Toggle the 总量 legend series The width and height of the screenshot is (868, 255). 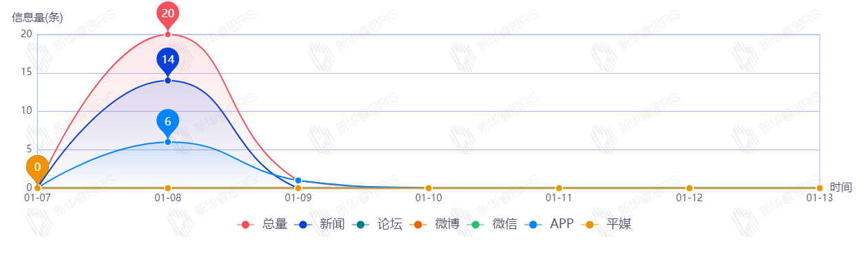(x=262, y=224)
